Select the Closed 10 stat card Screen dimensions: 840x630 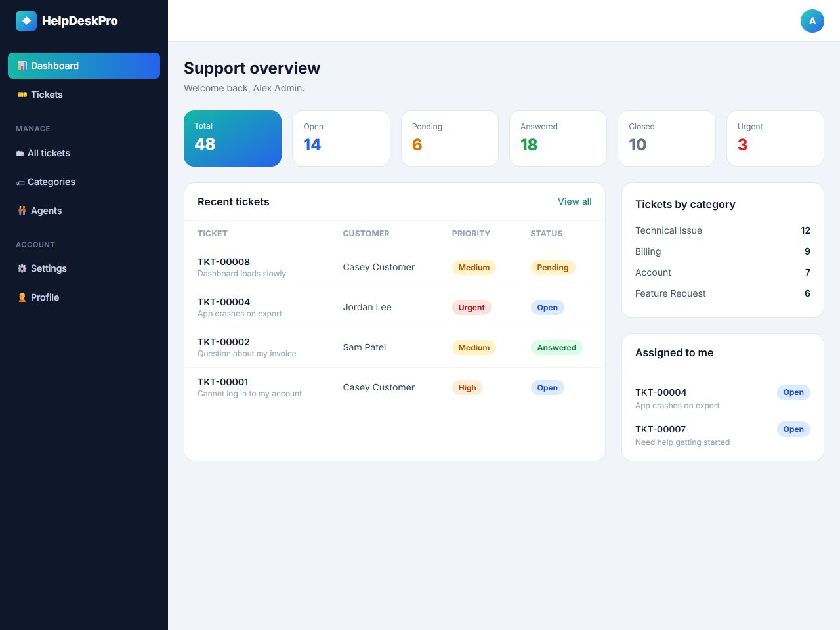[667, 138]
